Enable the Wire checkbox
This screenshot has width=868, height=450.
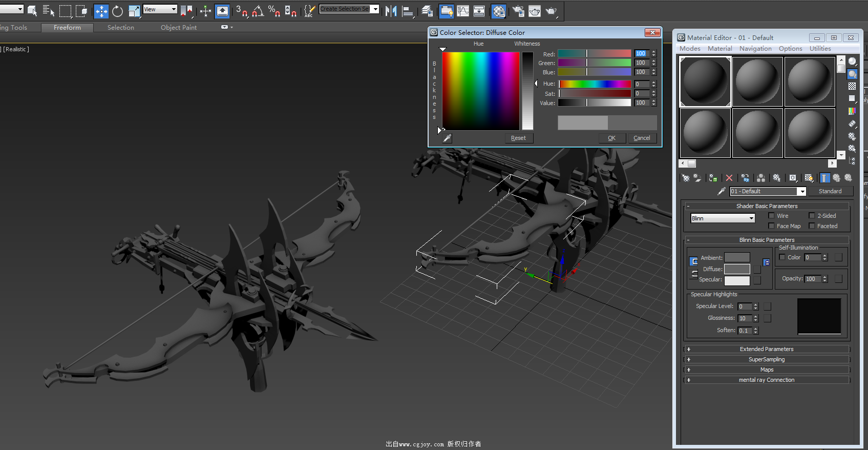pyautogui.click(x=771, y=216)
